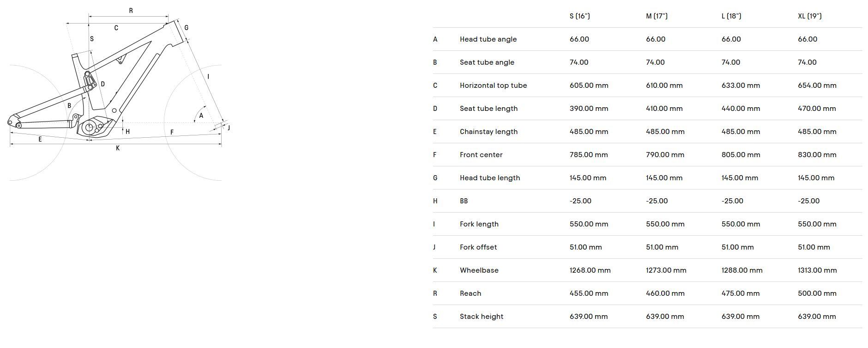Select the XL (19") size column header

pyautogui.click(x=809, y=16)
